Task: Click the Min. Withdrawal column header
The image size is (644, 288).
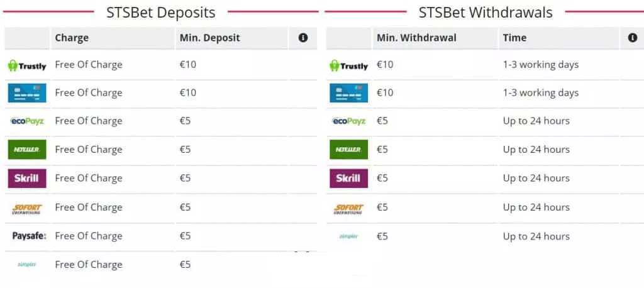Action: point(416,38)
